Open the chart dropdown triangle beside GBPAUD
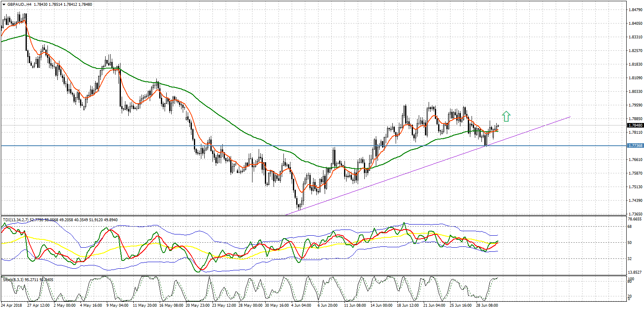Viewport: 644px width, 310px height. tap(4, 4)
